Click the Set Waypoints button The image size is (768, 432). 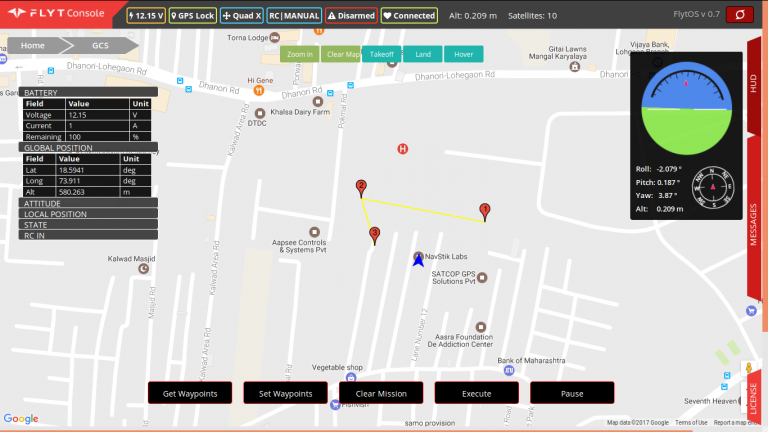coord(286,393)
